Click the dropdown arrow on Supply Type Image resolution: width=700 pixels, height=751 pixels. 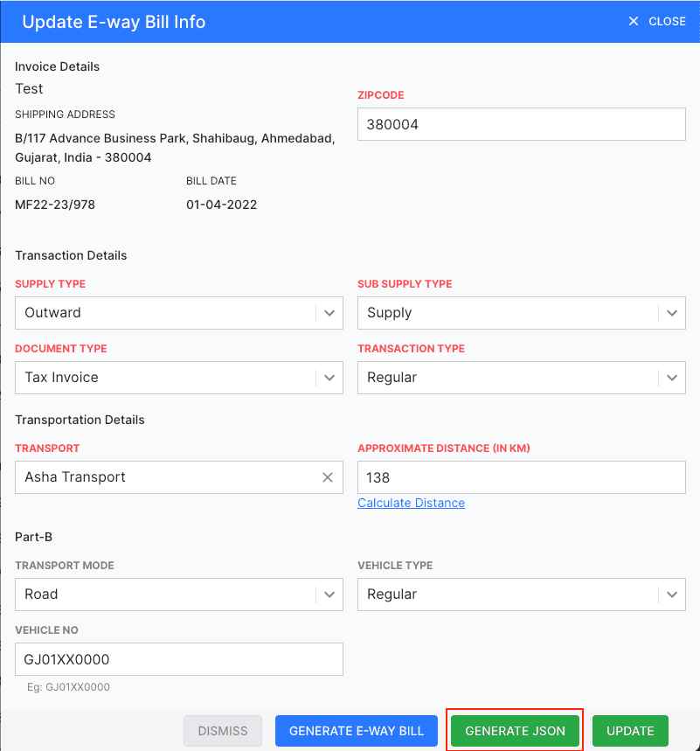[x=329, y=313]
